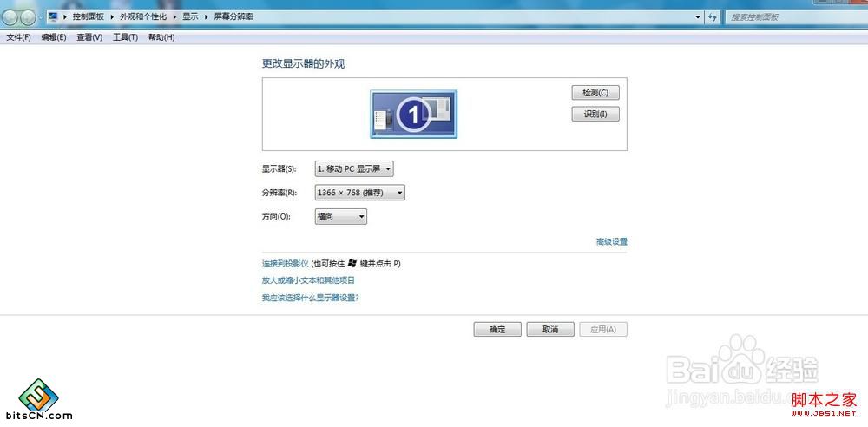Expand the arrow after 控制面板 in breadcrumb
Viewport: 868px width, 427px height.
(112, 17)
